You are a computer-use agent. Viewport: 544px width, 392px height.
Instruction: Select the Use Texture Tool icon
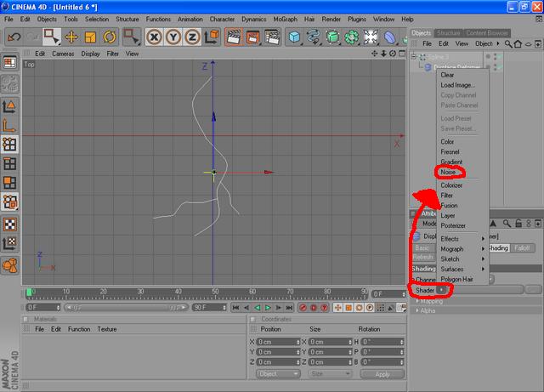pyautogui.click(x=9, y=224)
